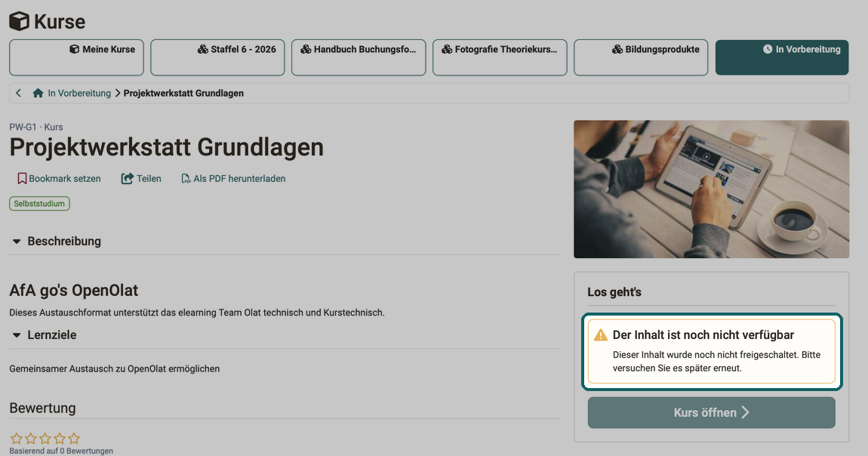
Task: Click the cubes icon on Handbuch Buchungsfo…
Action: click(306, 49)
